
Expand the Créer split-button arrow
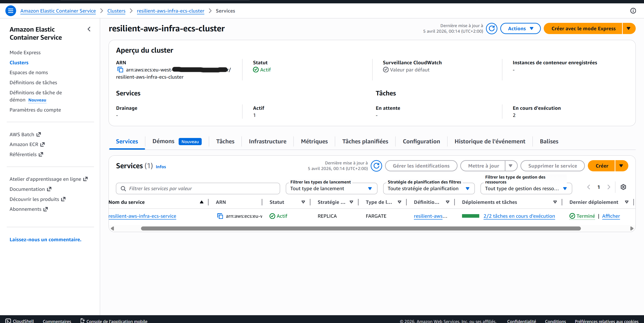[621, 166]
